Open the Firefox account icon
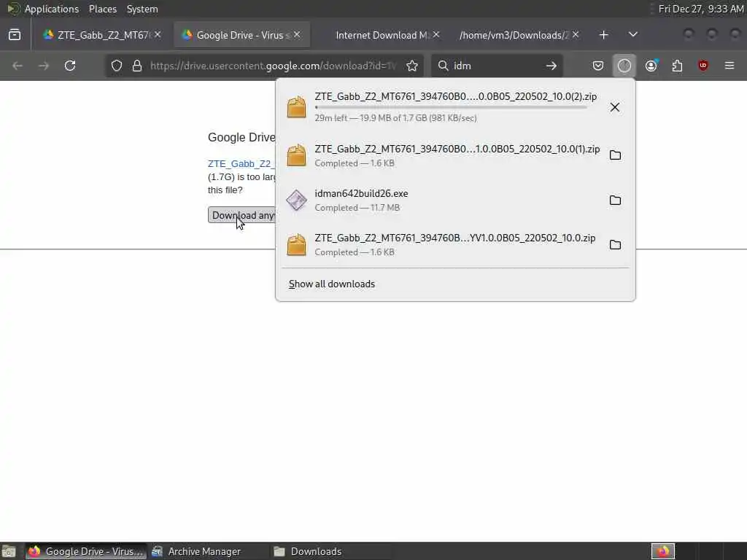The width and height of the screenshot is (747, 560). pos(651,66)
